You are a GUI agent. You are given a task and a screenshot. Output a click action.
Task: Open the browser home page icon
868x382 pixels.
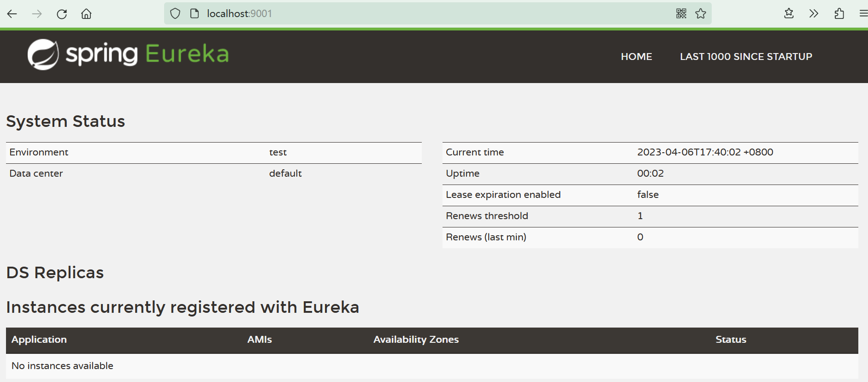[86, 14]
